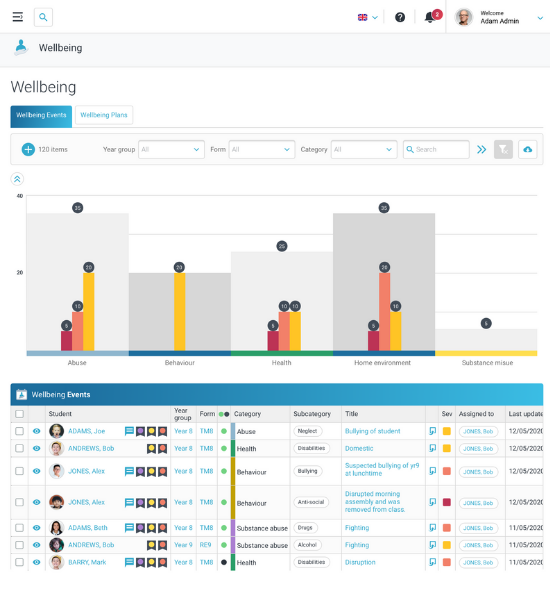This screenshot has width=550, height=600.
Task: Open the Category filter dropdown
Action: (364, 149)
